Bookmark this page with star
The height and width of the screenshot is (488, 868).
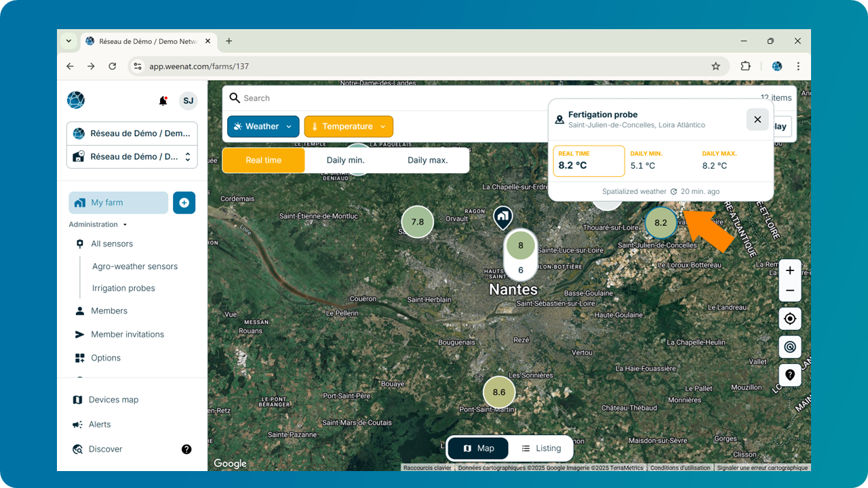(x=715, y=66)
